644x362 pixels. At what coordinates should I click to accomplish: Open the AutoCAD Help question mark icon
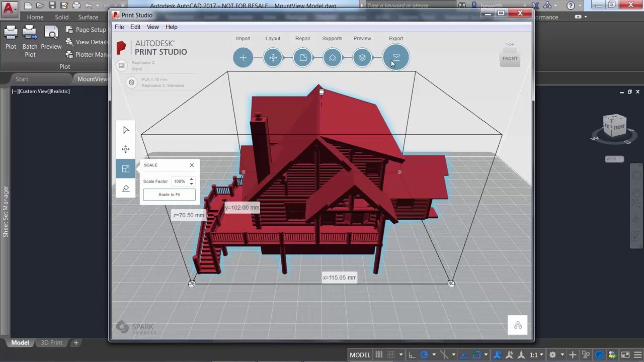[x=571, y=6]
